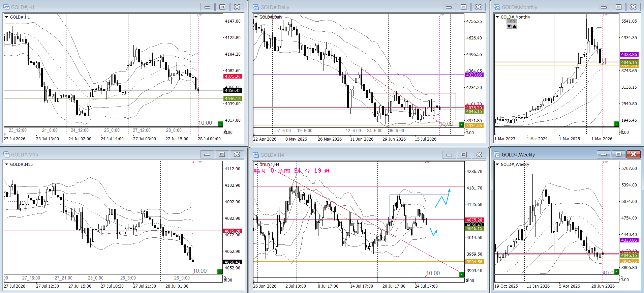Click the '22 Apr 2026' date on Daily axis
644x293 pixels.
point(265,139)
